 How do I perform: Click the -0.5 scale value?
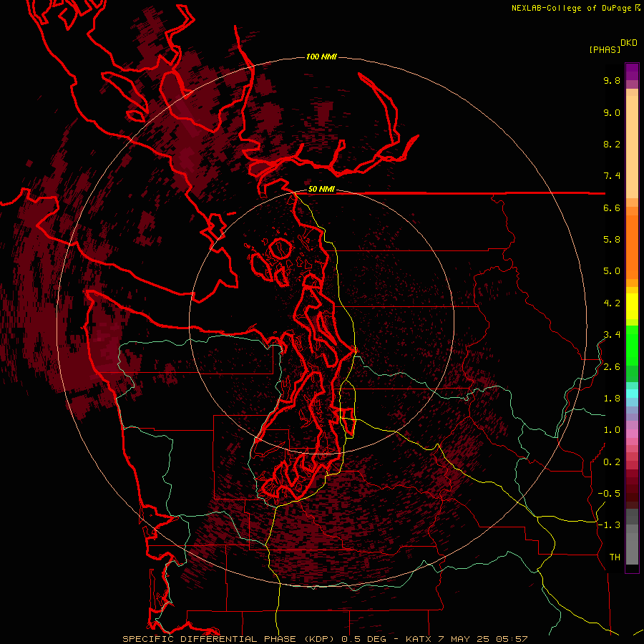pyautogui.click(x=609, y=494)
